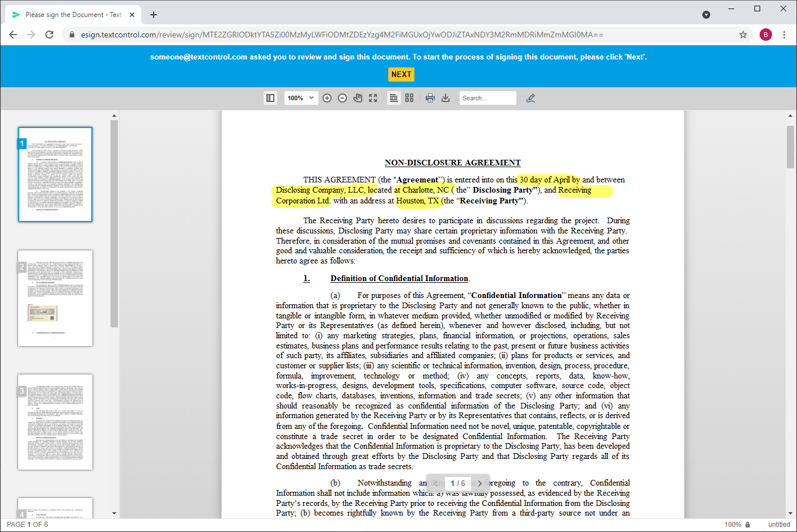Viewport: 797px width, 532px height.
Task: Toggle the sidebar panel icon
Action: point(270,98)
